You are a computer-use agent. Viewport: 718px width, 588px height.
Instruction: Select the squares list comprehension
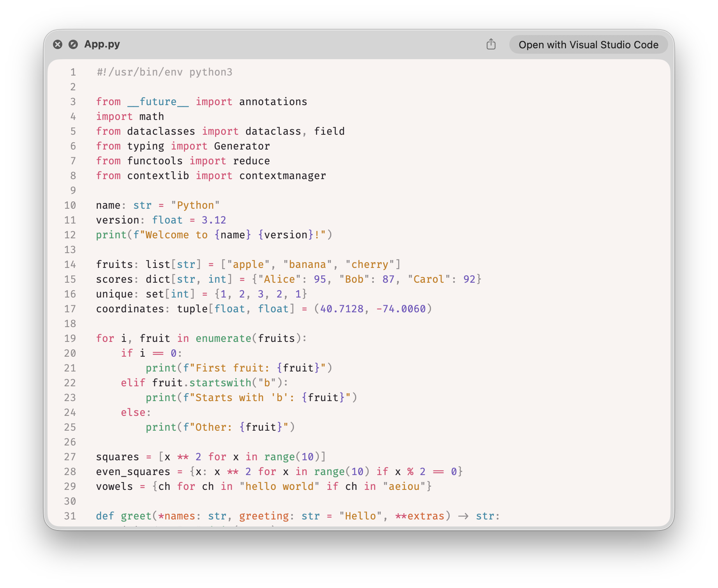(211, 456)
